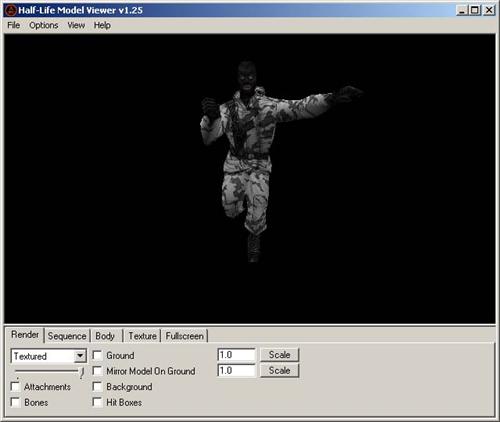
Task: Toggle the Background checkbox
Action: pyautogui.click(x=97, y=387)
